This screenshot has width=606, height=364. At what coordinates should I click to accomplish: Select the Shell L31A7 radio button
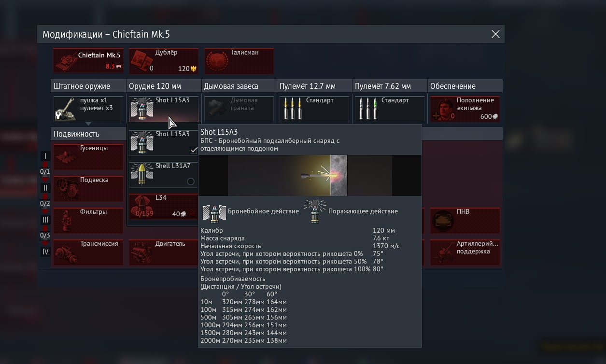[x=191, y=182]
